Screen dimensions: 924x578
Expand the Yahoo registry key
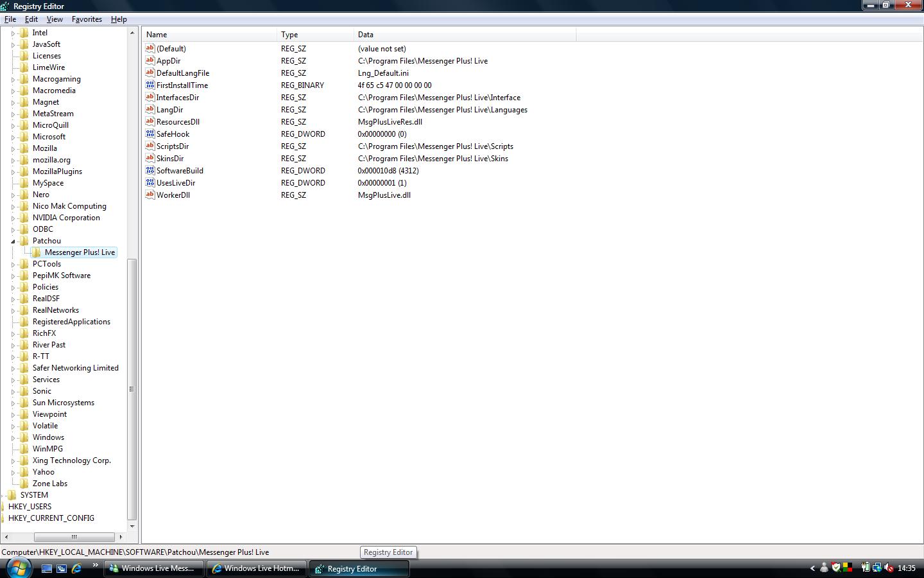(13, 472)
